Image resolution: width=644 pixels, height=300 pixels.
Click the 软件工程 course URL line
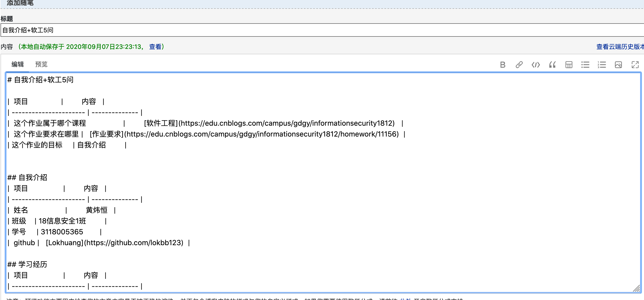click(x=269, y=123)
